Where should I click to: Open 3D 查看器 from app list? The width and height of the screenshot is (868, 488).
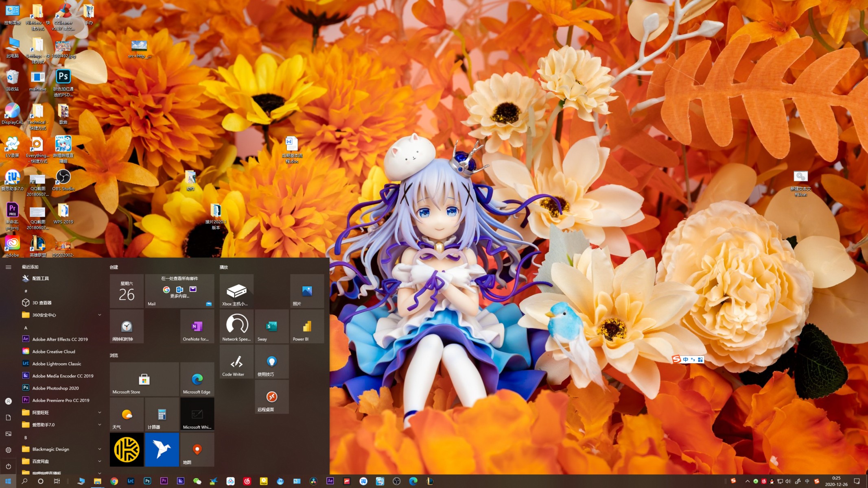61,303
